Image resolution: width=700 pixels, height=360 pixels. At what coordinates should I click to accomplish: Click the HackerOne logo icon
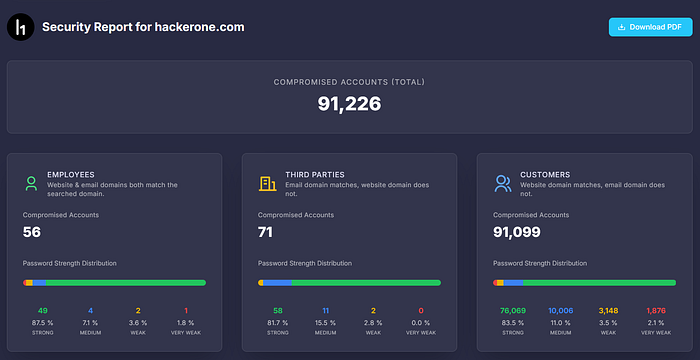pyautogui.click(x=21, y=27)
